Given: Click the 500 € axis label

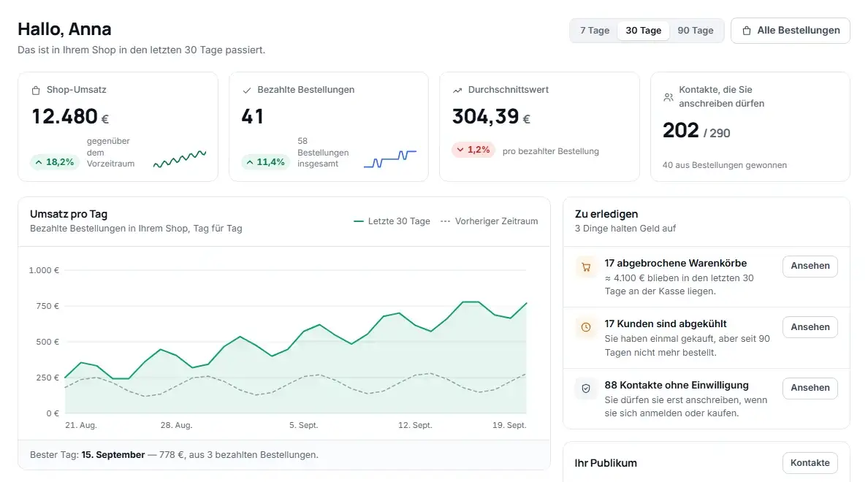Looking at the screenshot, I should coord(47,342).
